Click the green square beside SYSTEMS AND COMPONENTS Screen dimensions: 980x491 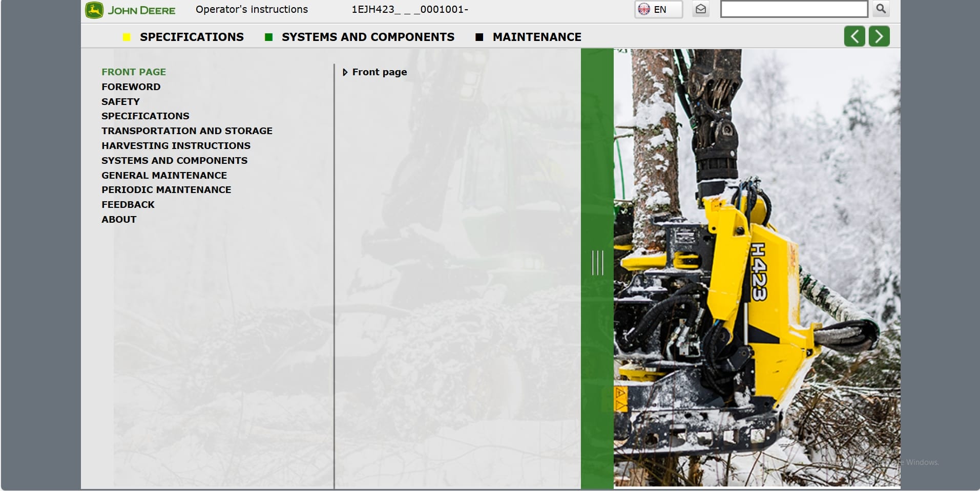268,37
